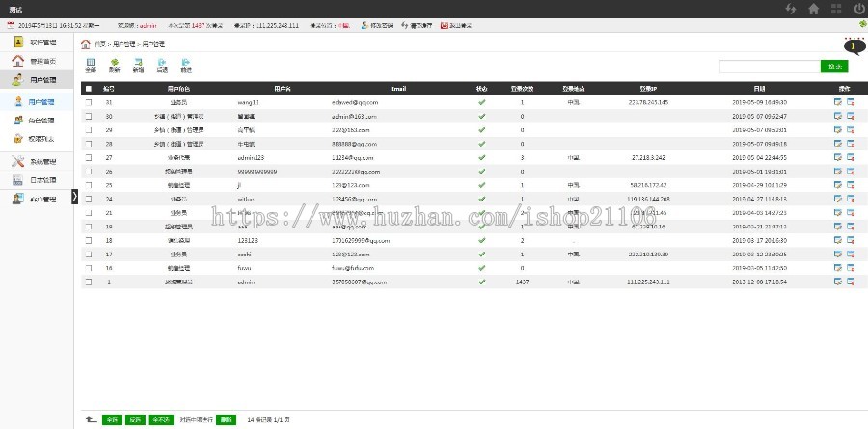Click the 全选 select-all button at bottom
868x429 pixels.
(113, 419)
